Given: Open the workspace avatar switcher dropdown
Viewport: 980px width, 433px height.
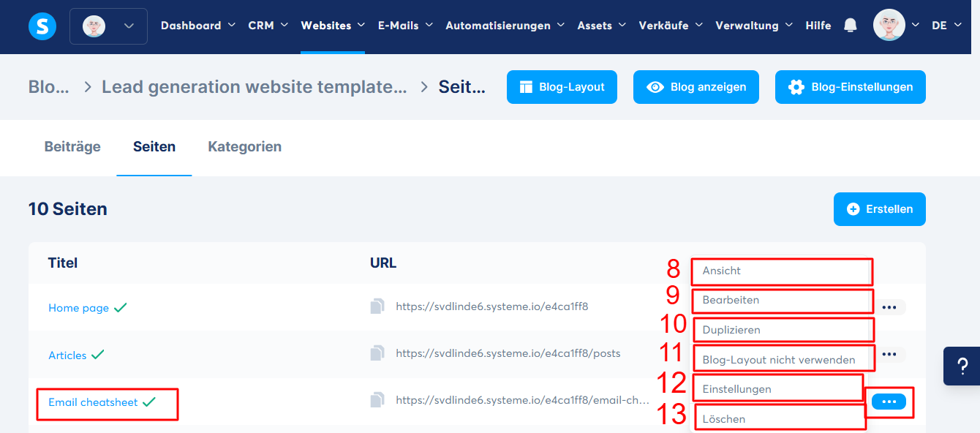Looking at the screenshot, I should point(108,26).
